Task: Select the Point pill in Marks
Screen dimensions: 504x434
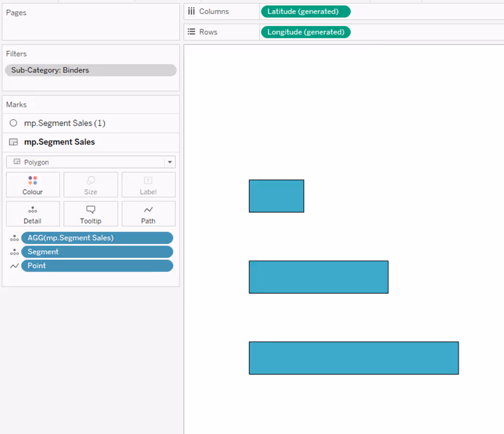Action: [97, 266]
